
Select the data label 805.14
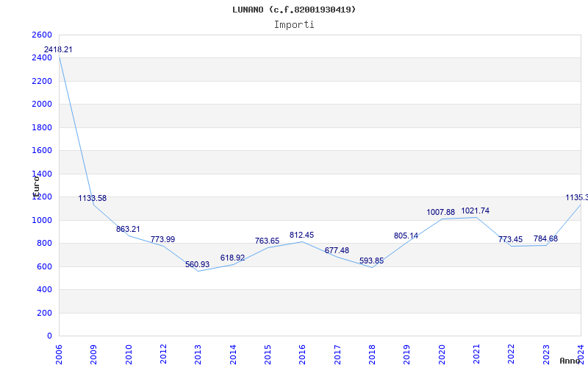[x=406, y=236]
